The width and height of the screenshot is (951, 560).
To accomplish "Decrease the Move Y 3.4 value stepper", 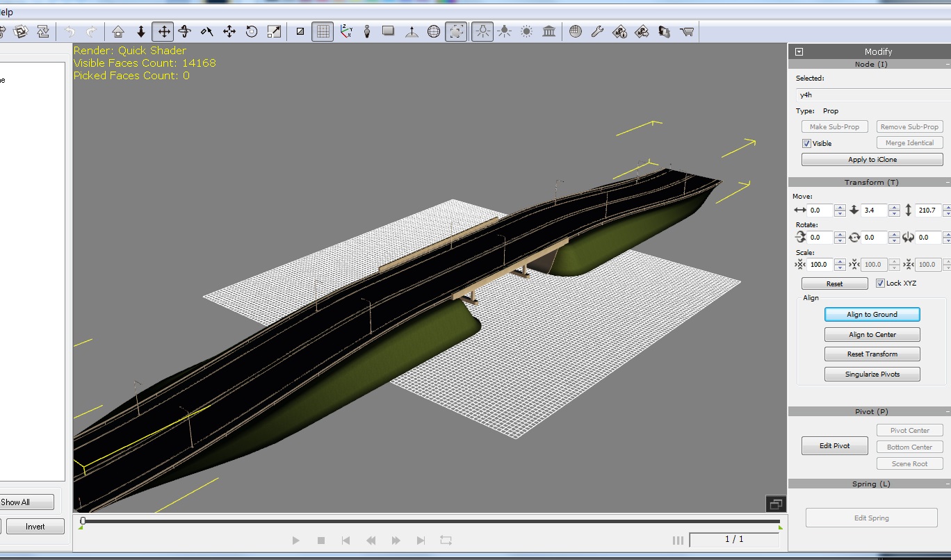I will (x=894, y=213).
